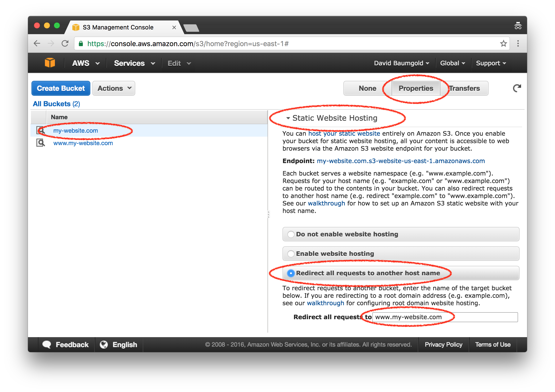Open the Services dropdown menu

135,63
